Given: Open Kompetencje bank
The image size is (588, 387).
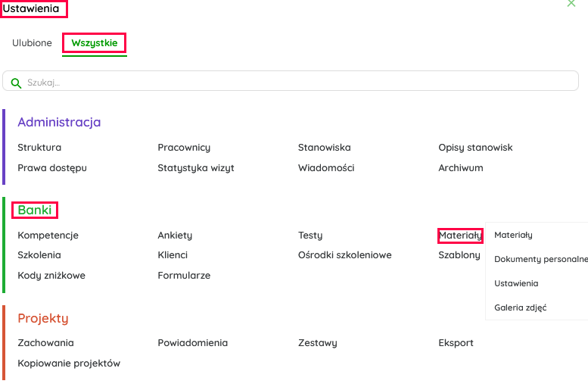Looking at the screenshot, I should point(48,236).
